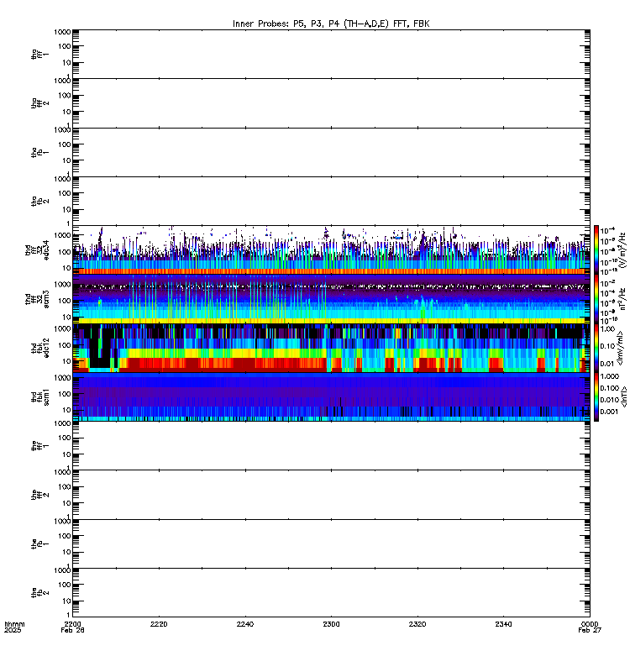Click the '(V/m)²/Hz' color bar unit label

(x=622, y=249)
